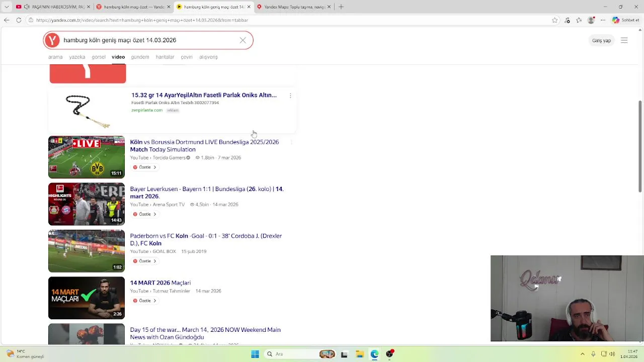Close the active hamburg köln video tab
The width and height of the screenshot is (644, 362).
click(x=249, y=7)
